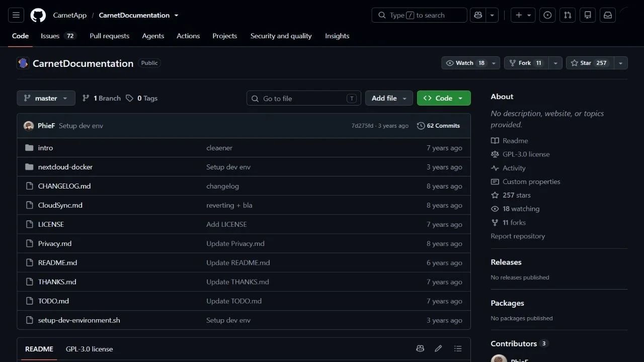Open the pull requests icon in header
Screen dimensions: 644x362
tap(568, 15)
